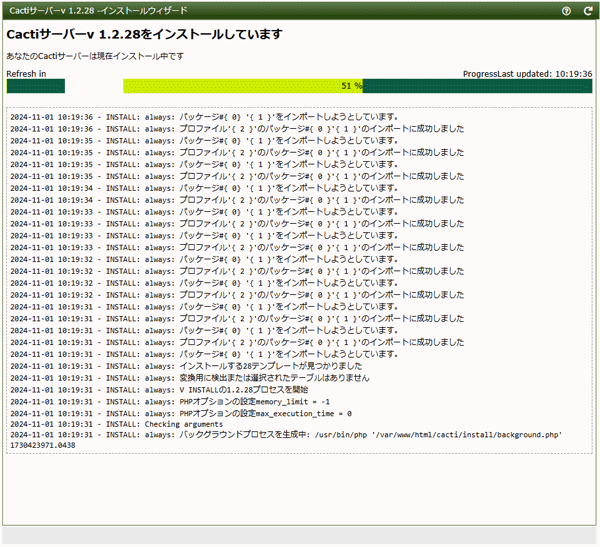Click the wizard title 'Cactiサーバーv 1.2.28 -インストールウィザード'
This screenshot has width=600, height=547.
click(x=98, y=11)
